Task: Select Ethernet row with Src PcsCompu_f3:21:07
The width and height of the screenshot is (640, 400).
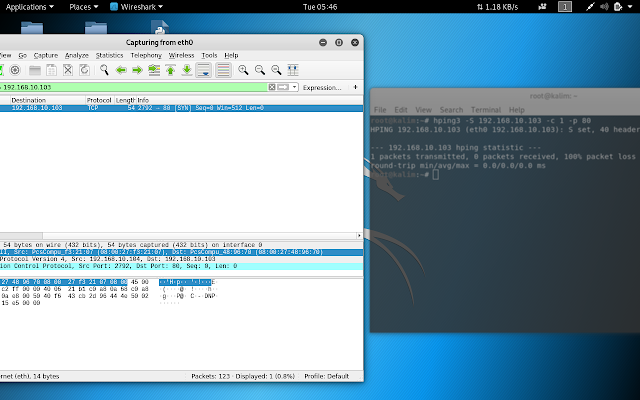Action: 181,252
